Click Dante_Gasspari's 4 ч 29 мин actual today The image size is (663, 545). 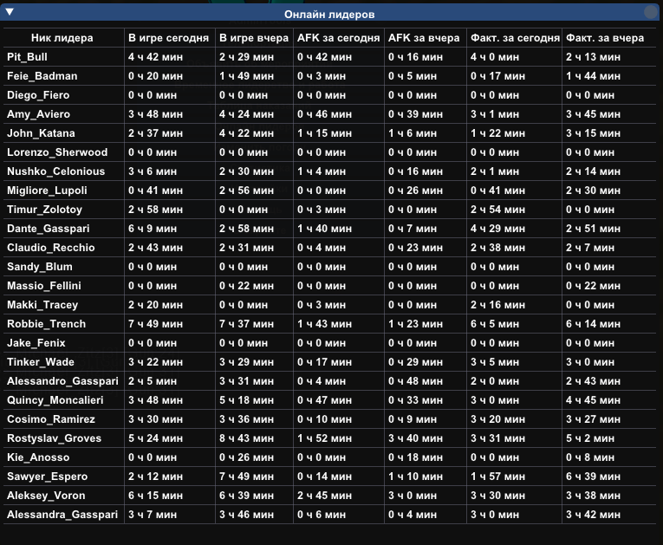(x=498, y=228)
